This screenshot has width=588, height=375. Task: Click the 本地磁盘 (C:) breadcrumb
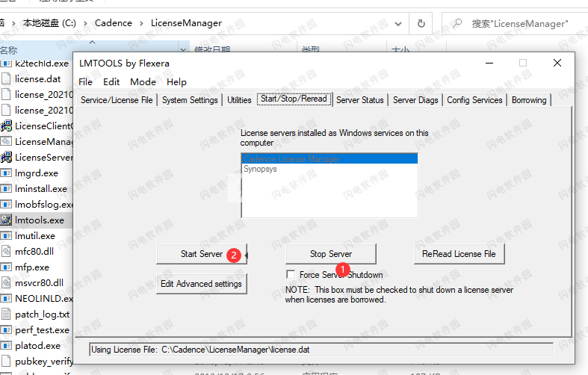click(49, 23)
